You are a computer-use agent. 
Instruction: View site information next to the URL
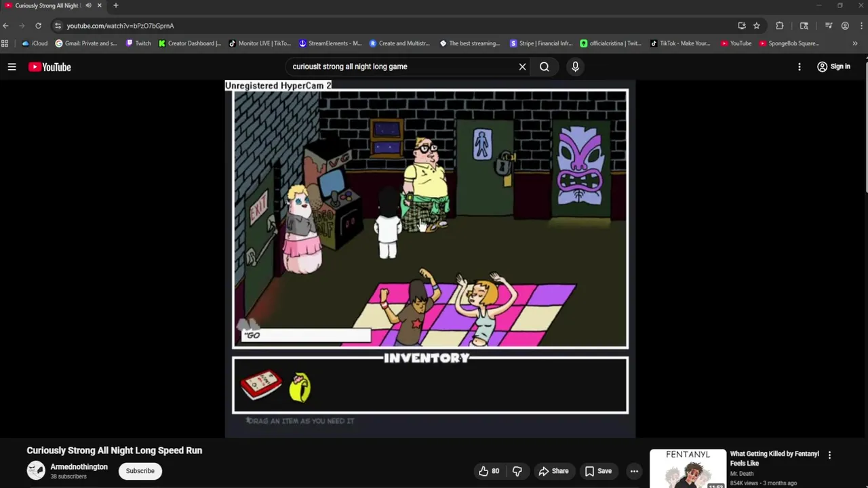[58, 26]
